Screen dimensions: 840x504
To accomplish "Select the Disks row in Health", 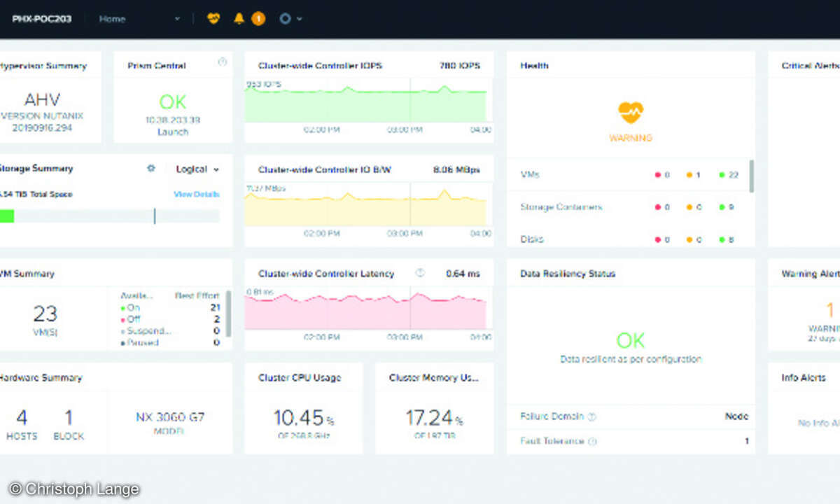I will coord(627,239).
